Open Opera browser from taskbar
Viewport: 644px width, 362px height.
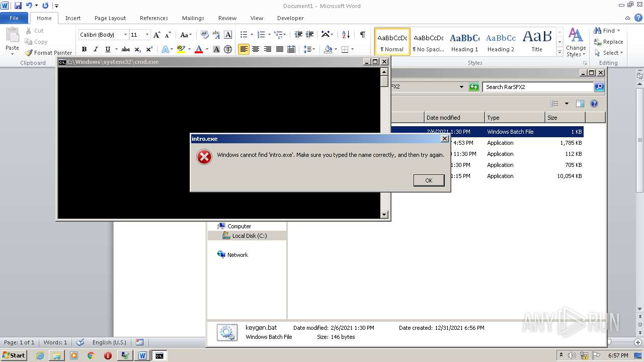point(108,355)
